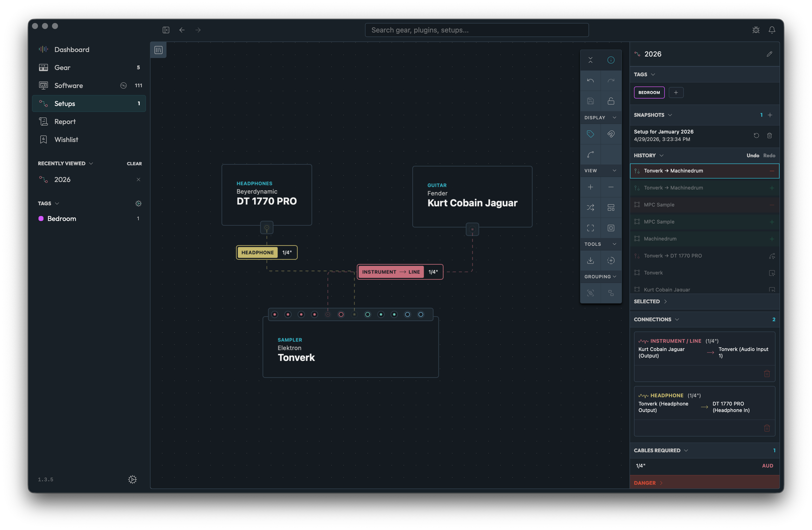Collapse the GROUPING toolbar section

click(x=600, y=277)
